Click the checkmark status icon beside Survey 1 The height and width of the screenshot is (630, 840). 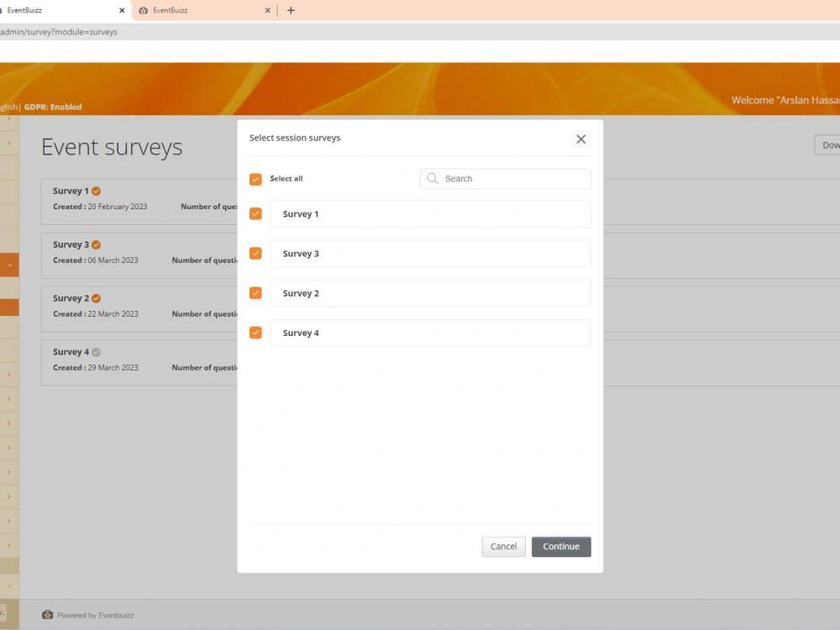pos(96,191)
